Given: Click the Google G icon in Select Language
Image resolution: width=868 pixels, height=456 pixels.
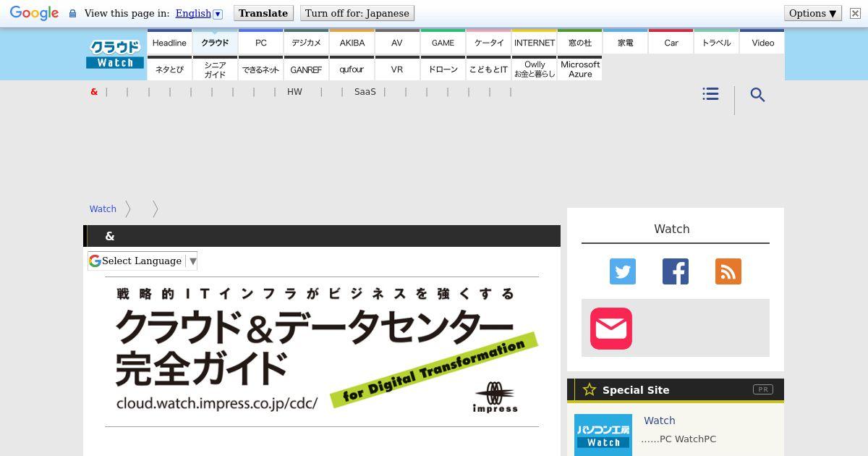Looking at the screenshot, I should (x=95, y=261).
